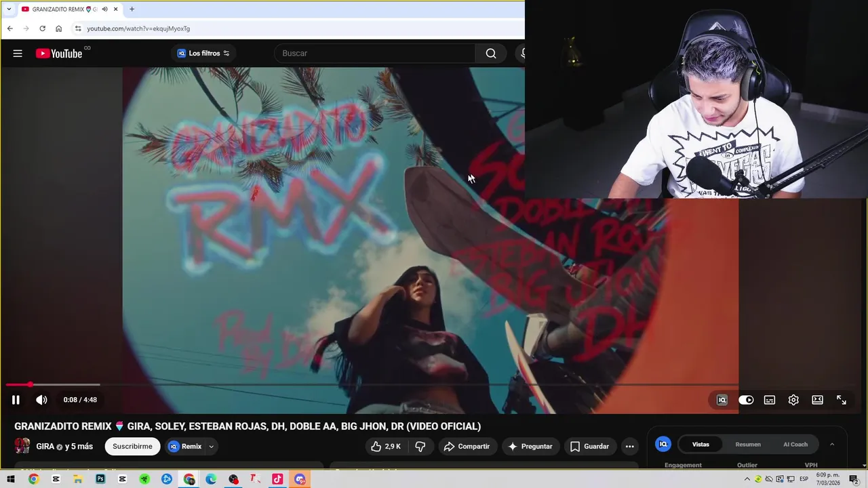Switch to the AI Coach tab

[795, 445]
